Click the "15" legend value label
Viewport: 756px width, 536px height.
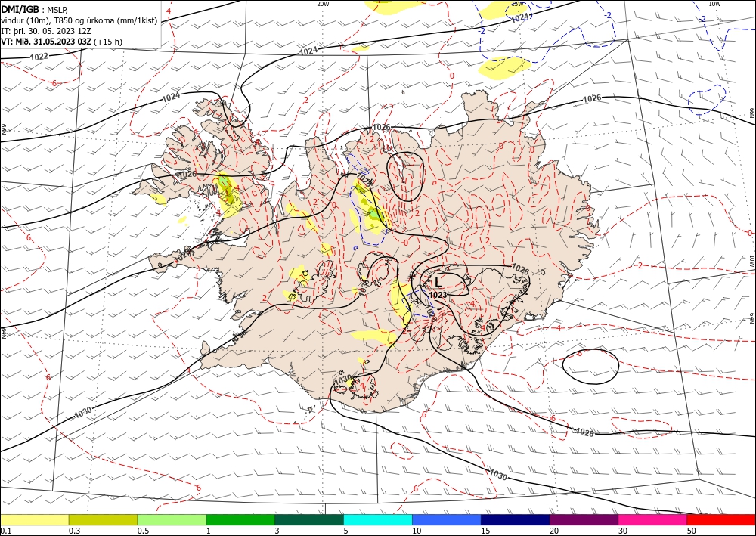coord(485,531)
